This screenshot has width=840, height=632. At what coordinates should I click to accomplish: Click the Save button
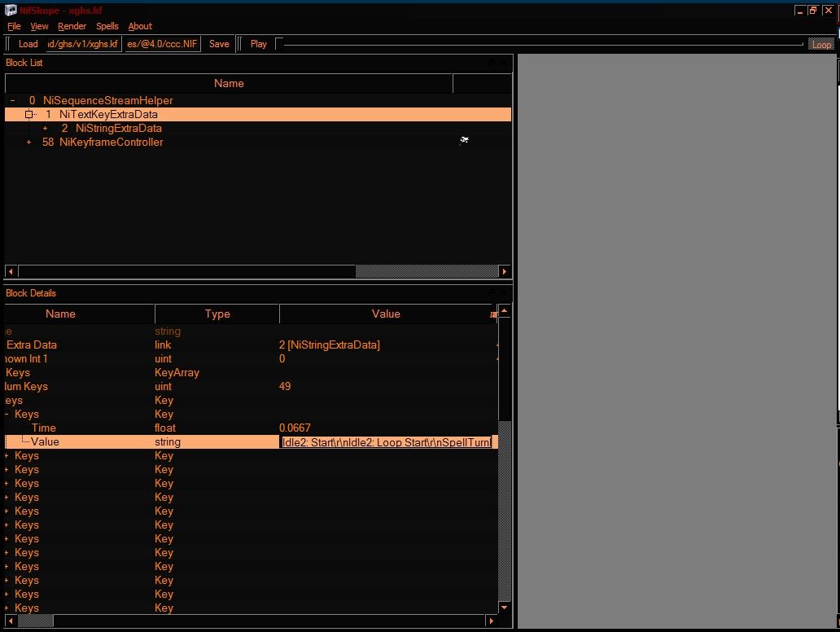pos(219,44)
